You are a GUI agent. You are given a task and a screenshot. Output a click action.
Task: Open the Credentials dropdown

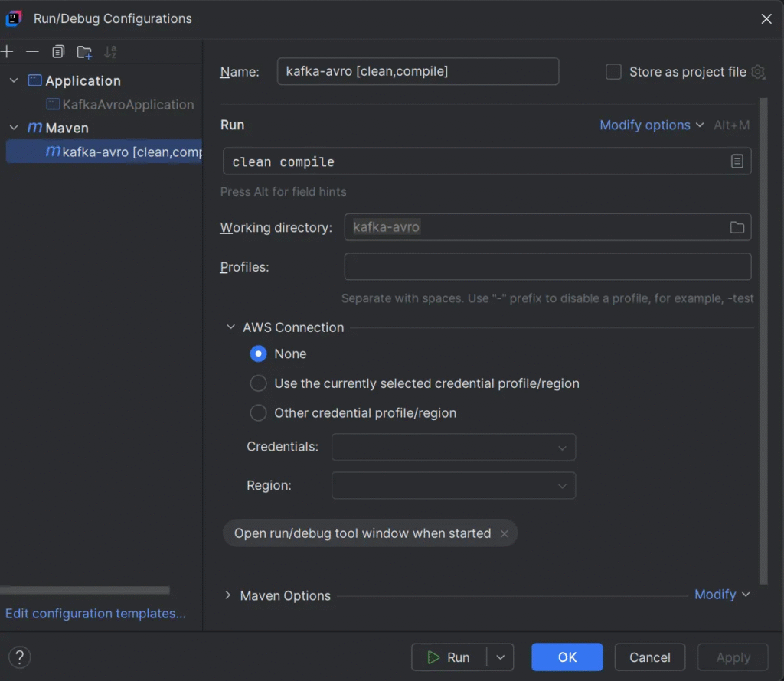tap(453, 447)
